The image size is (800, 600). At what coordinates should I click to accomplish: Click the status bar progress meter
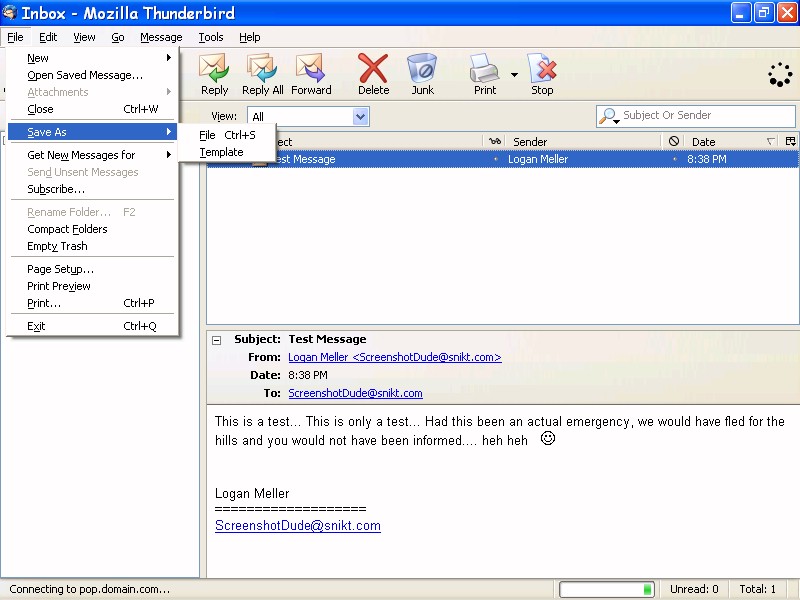pos(607,589)
